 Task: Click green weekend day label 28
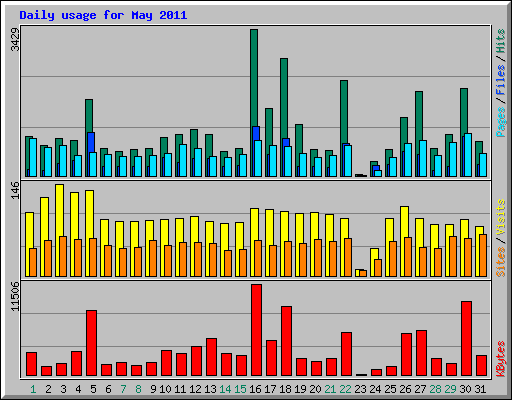pos(435,389)
